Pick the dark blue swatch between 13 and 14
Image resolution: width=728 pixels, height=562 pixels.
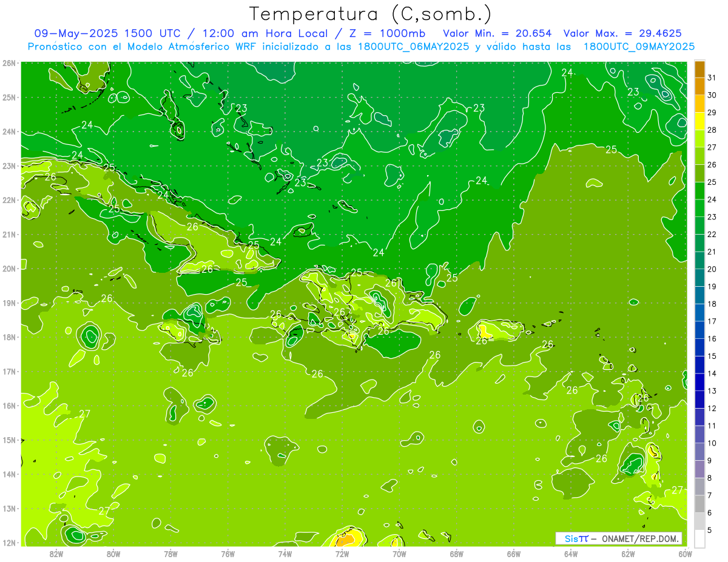(x=700, y=383)
